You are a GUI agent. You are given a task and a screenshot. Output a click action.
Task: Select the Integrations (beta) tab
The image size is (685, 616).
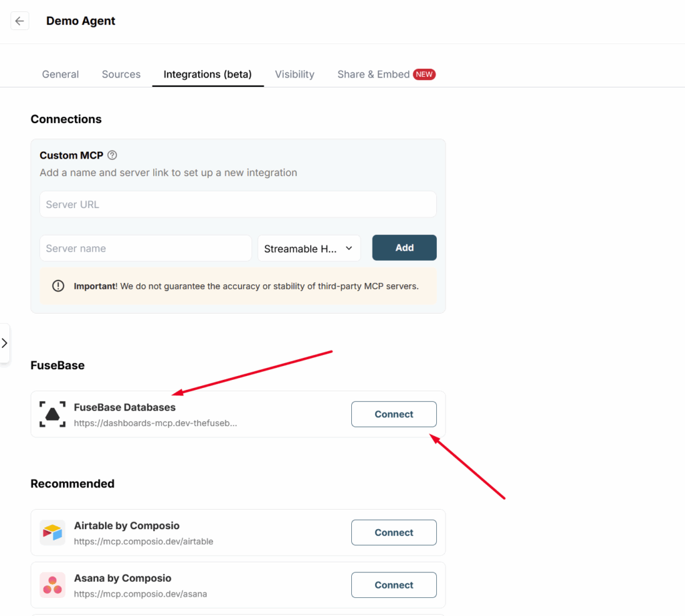tap(207, 74)
